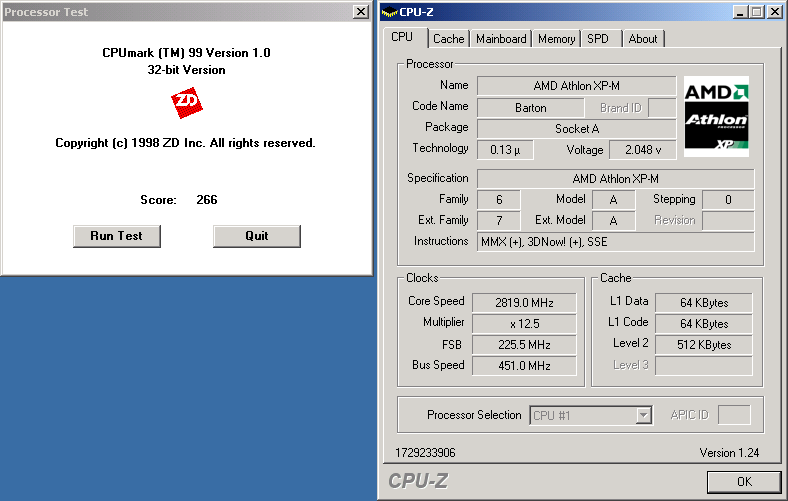Click the Voltage value 2.048 v
The image size is (788, 501).
[643, 150]
